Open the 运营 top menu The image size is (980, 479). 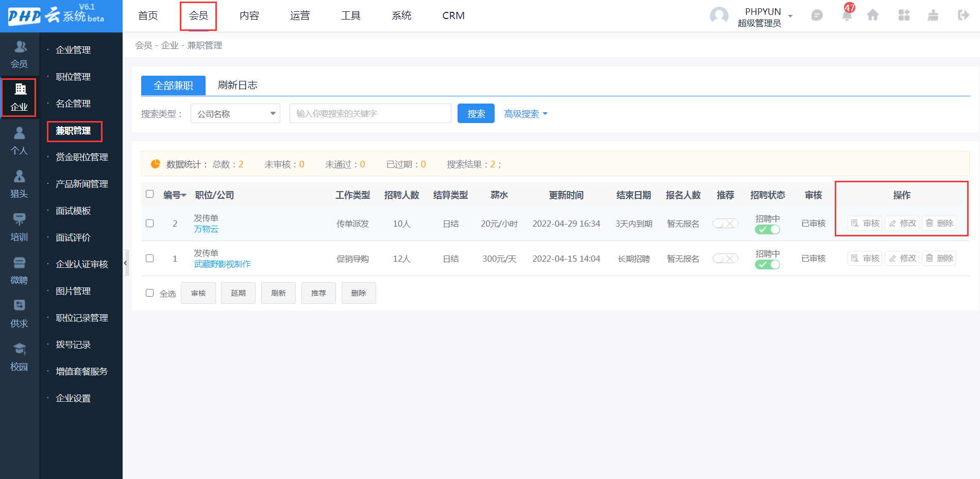tap(300, 15)
